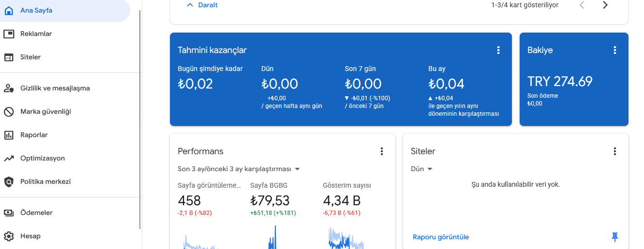This screenshot has width=644, height=249.
Task: Go to next cards with right chevron
Action: click(605, 5)
